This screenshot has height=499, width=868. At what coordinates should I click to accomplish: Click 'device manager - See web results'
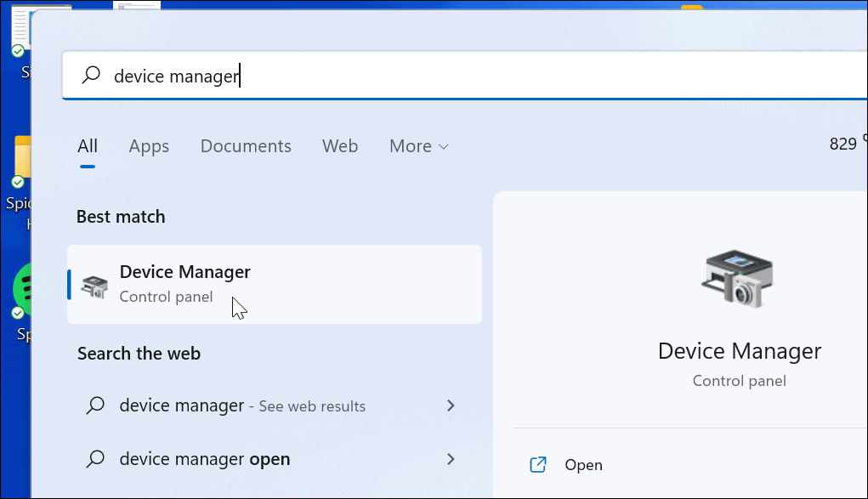230,405
